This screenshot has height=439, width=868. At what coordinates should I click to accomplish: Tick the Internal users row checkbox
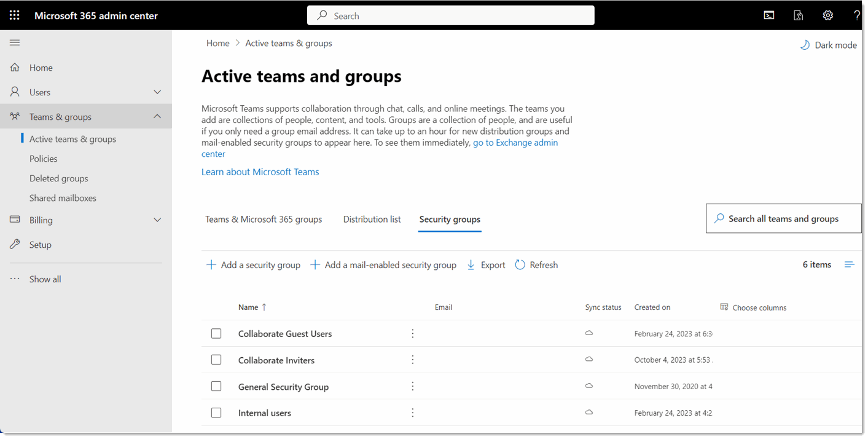[x=216, y=413]
